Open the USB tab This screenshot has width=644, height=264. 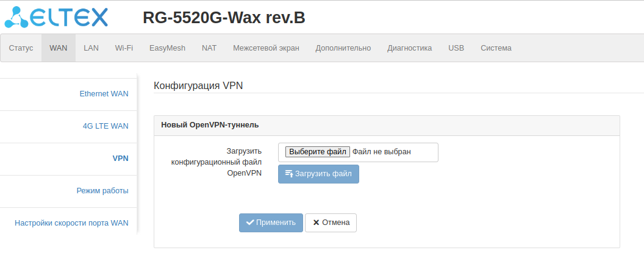coord(456,48)
